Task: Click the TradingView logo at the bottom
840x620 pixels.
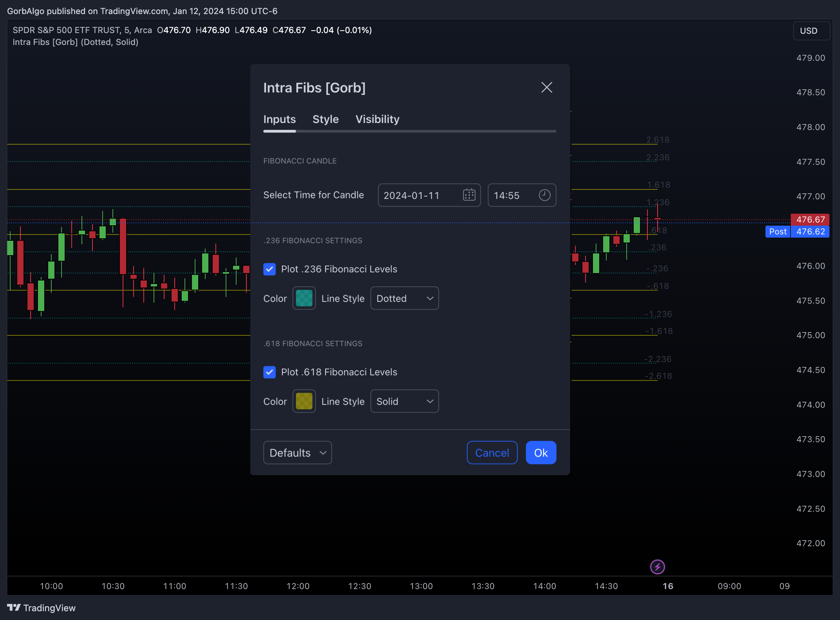Action: (41, 608)
